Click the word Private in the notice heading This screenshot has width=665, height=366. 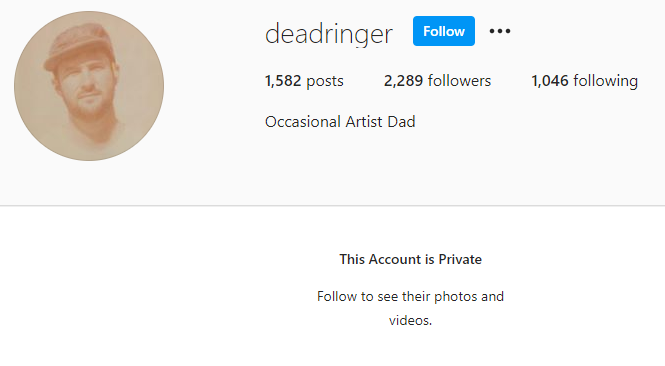(x=460, y=259)
